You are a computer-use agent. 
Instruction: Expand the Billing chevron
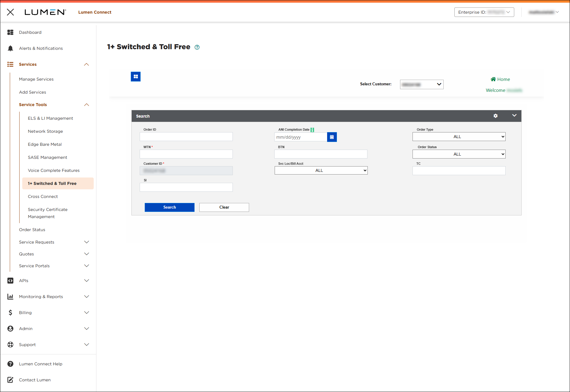pos(87,313)
